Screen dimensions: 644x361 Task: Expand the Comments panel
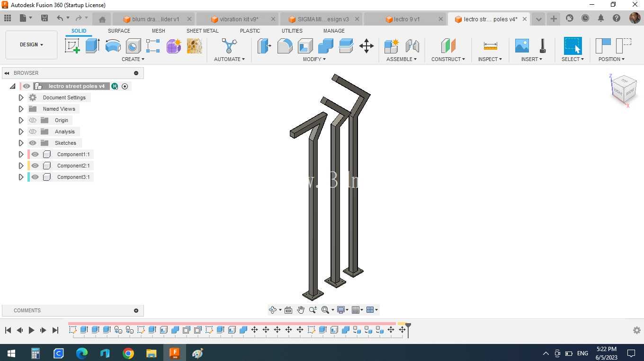coord(136,310)
